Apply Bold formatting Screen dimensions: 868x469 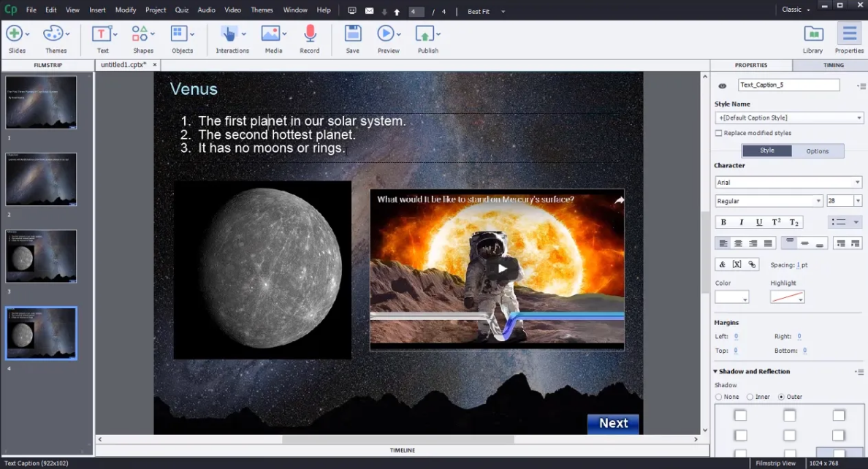coord(723,222)
